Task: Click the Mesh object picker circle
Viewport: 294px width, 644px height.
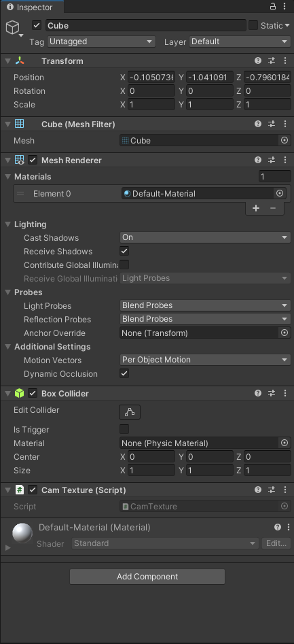Action: [284, 141]
